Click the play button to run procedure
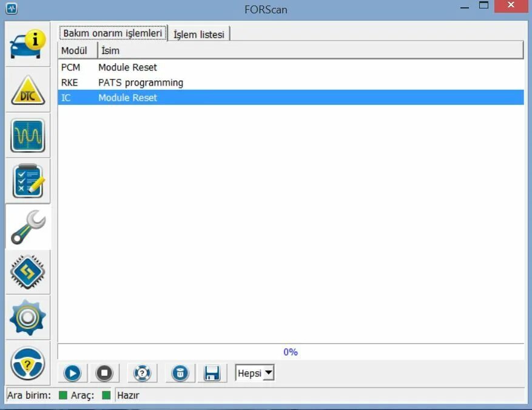This screenshot has width=532, height=410. (72, 373)
